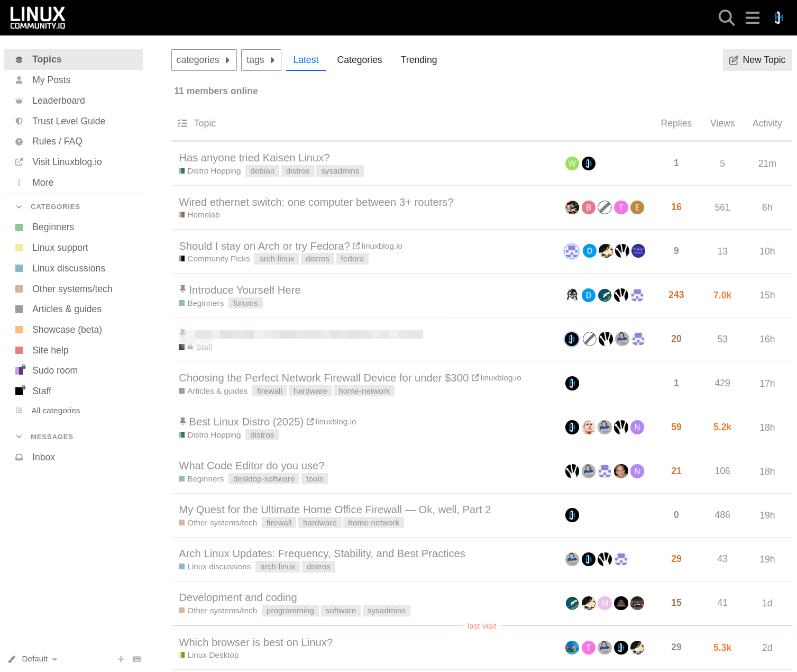The height and width of the screenshot is (672, 797).
Task: Create a New Topic
Action: coord(757,60)
